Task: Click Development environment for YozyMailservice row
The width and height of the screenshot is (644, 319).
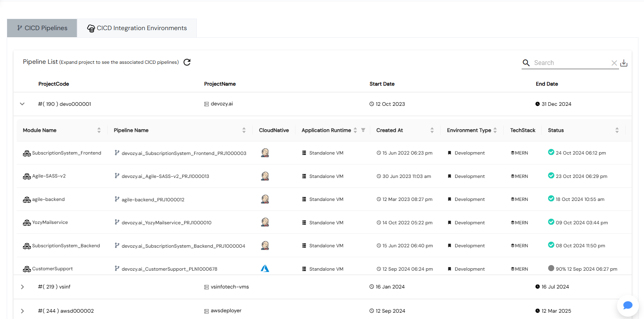Action: (x=470, y=223)
